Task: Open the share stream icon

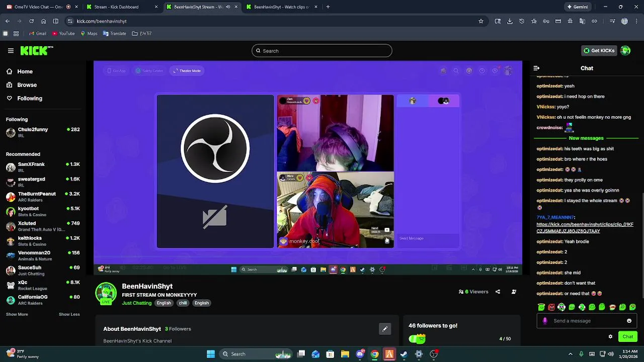Action: point(498,292)
